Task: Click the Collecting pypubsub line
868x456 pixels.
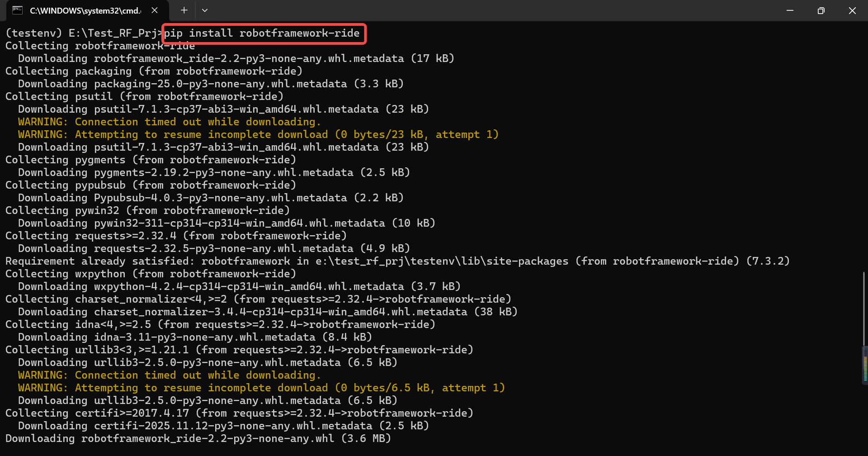Action: (x=151, y=185)
